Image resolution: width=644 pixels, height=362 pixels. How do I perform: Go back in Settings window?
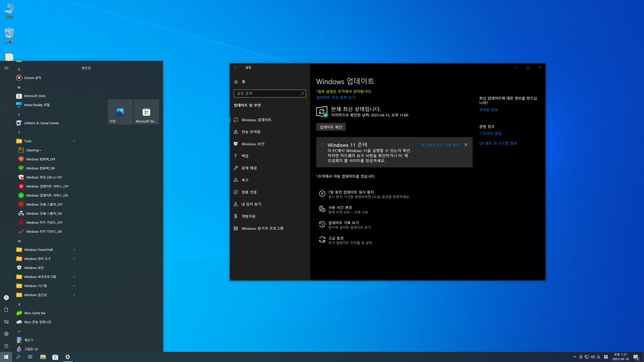click(x=236, y=67)
